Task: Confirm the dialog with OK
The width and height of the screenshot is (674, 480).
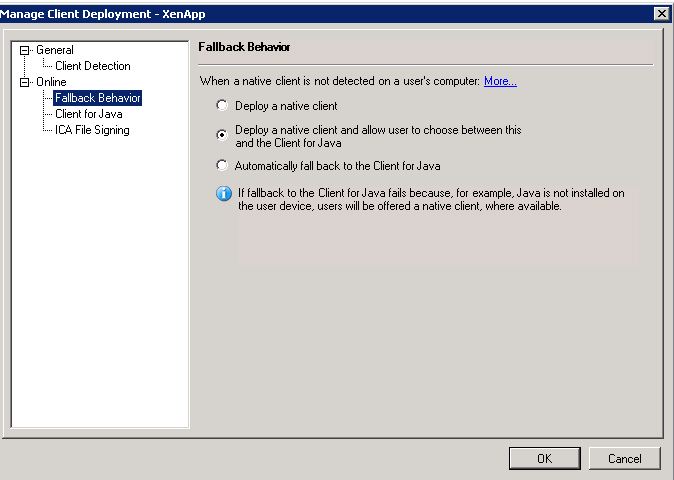Action: 545,459
